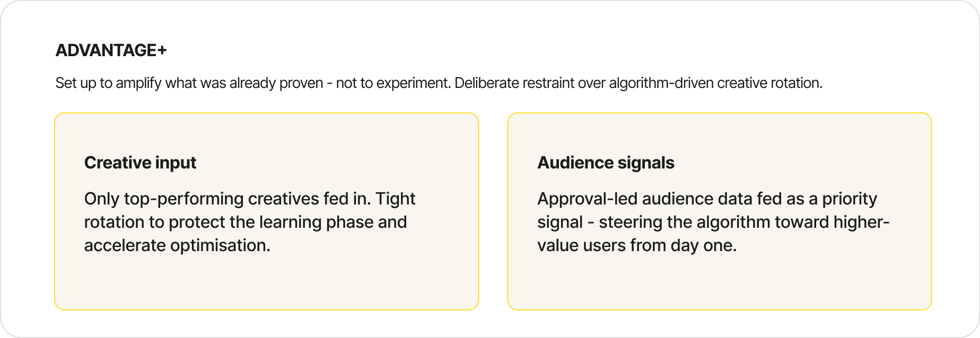
Task: Click the ADVANTAGE+ section heading
Action: (x=111, y=50)
